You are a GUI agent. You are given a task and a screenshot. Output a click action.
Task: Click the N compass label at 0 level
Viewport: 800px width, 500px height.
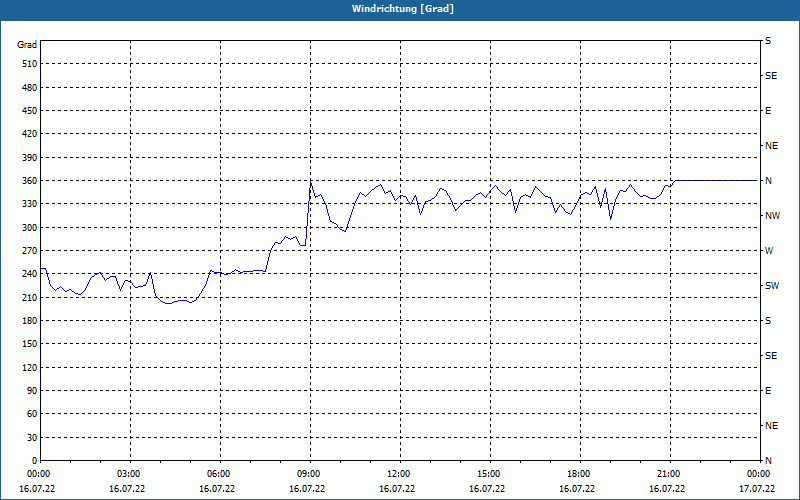tap(768, 461)
